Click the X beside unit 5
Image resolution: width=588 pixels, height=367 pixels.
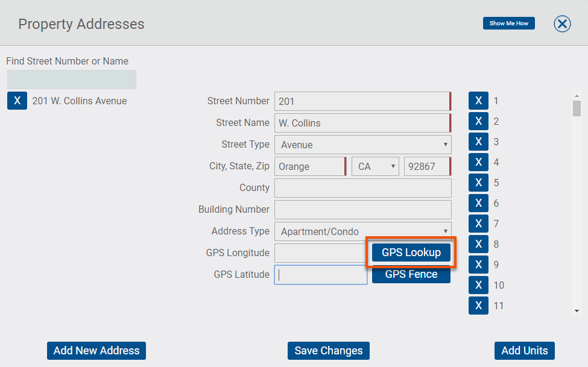(478, 182)
